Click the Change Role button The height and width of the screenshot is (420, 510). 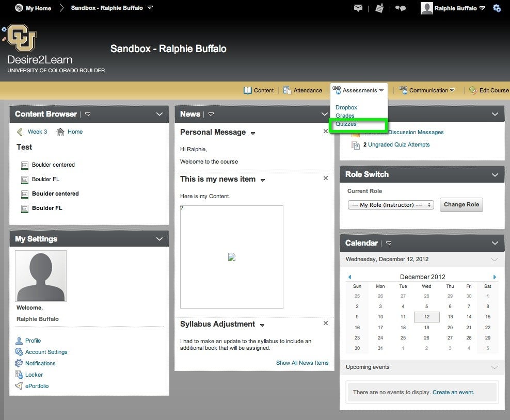[461, 204]
